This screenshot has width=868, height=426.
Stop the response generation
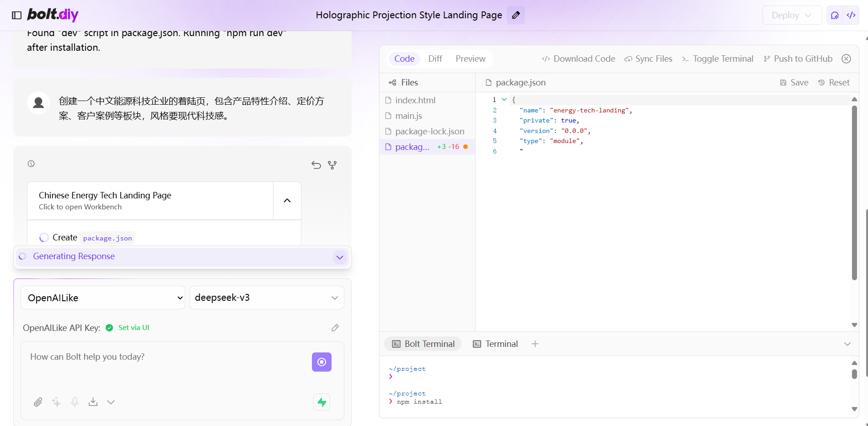pyautogui.click(x=321, y=362)
